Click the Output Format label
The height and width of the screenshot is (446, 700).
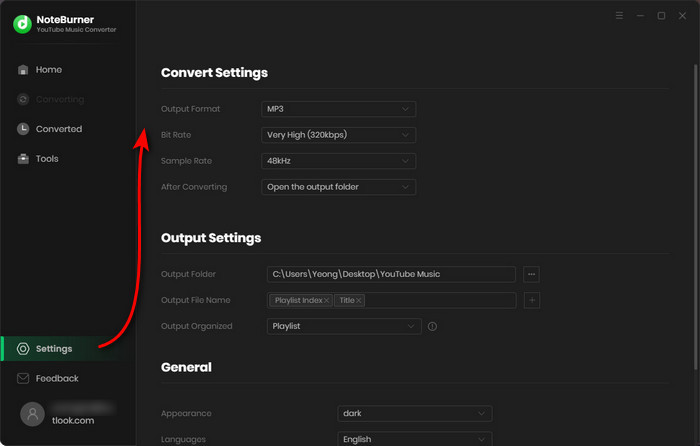pos(190,109)
